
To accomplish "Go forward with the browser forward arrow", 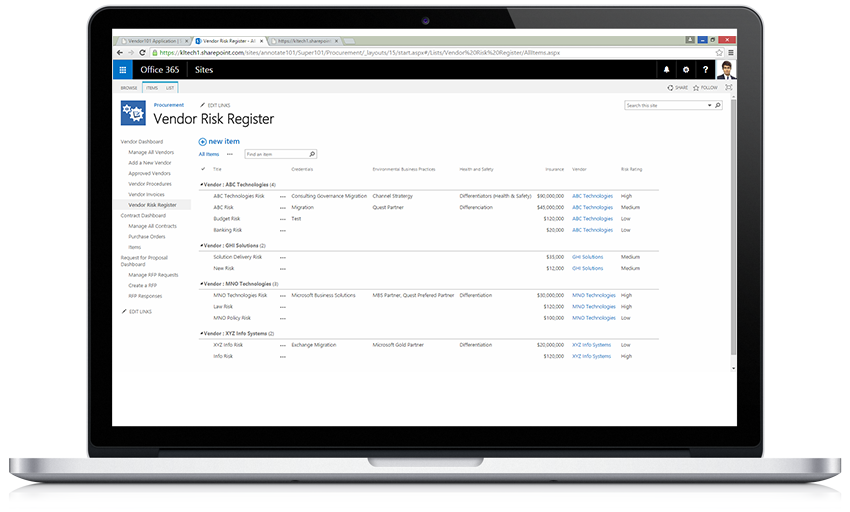I will pyautogui.click(x=131, y=53).
